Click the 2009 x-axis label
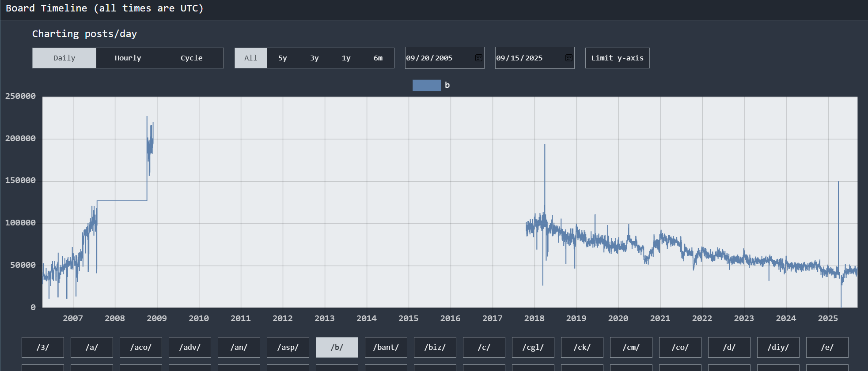The image size is (868, 371). [x=157, y=318]
